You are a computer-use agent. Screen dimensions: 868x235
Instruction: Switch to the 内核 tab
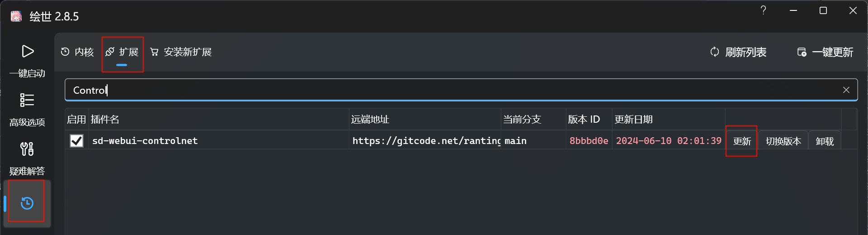77,52
